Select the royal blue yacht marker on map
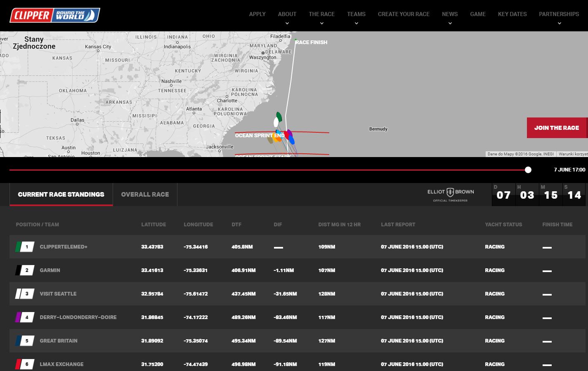 [x=292, y=140]
